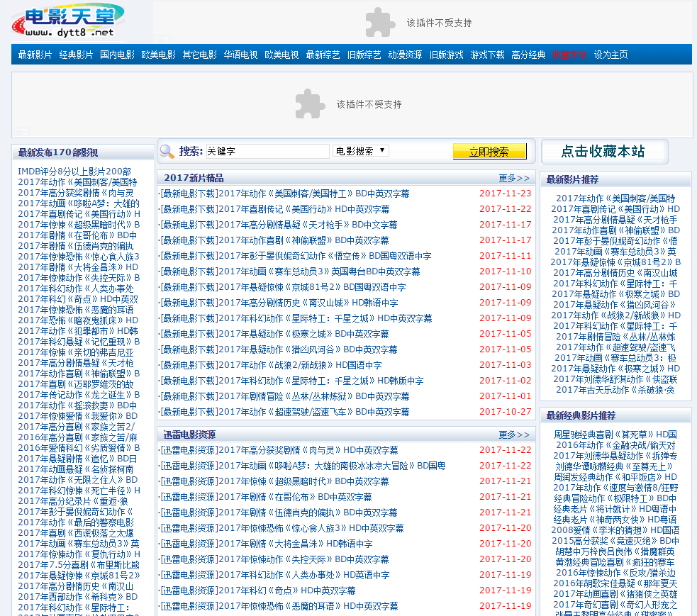Open the IMDB评分8分以上影片200部 sidebar link
Viewport: 697px width, 616px height.
click(x=74, y=172)
